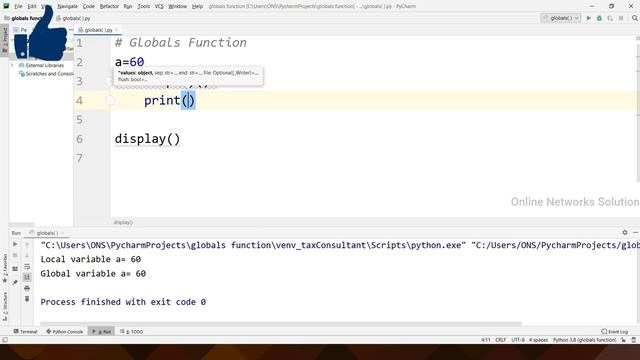Image resolution: width=640 pixels, height=360 pixels.
Task: Change CRLF line separator in status bar
Action: 500,340
